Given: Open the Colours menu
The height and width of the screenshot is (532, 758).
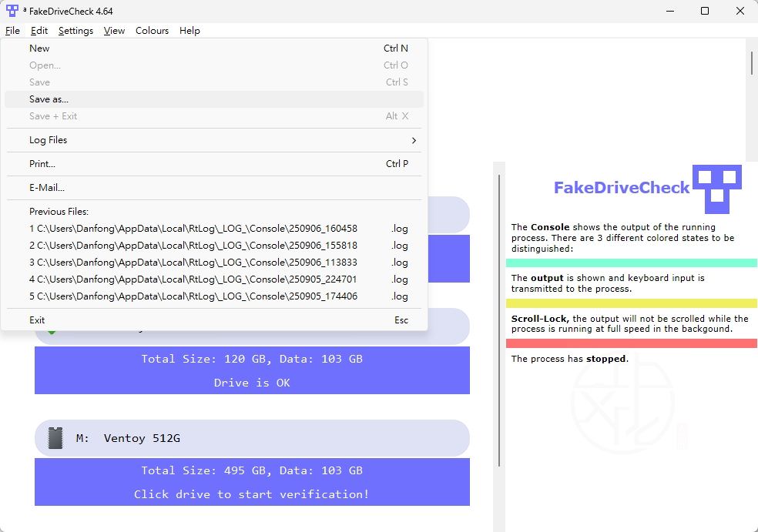Looking at the screenshot, I should pyautogui.click(x=152, y=31).
